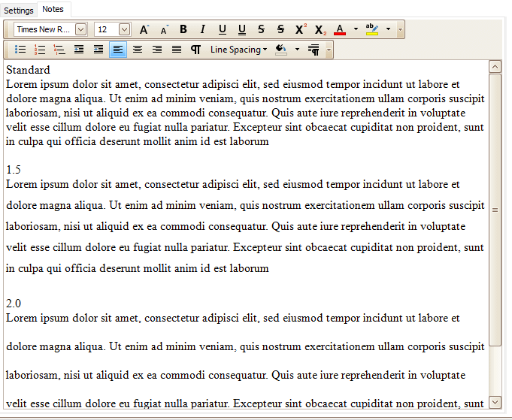Decrease paragraph indent
This screenshot has height=420, width=512.
point(79,50)
